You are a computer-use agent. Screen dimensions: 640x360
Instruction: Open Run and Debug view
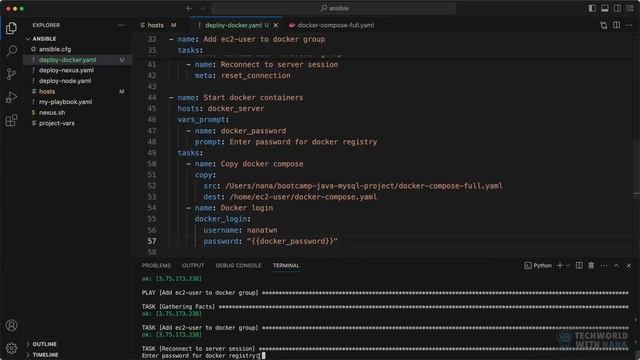point(11,97)
